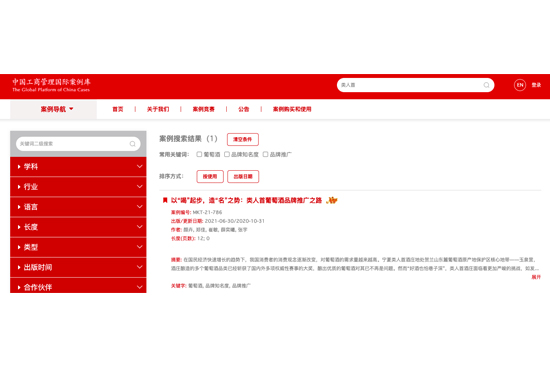Check the 品牌推广 keyword checkbox
The width and height of the screenshot is (550, 367).
coord(266,154)
